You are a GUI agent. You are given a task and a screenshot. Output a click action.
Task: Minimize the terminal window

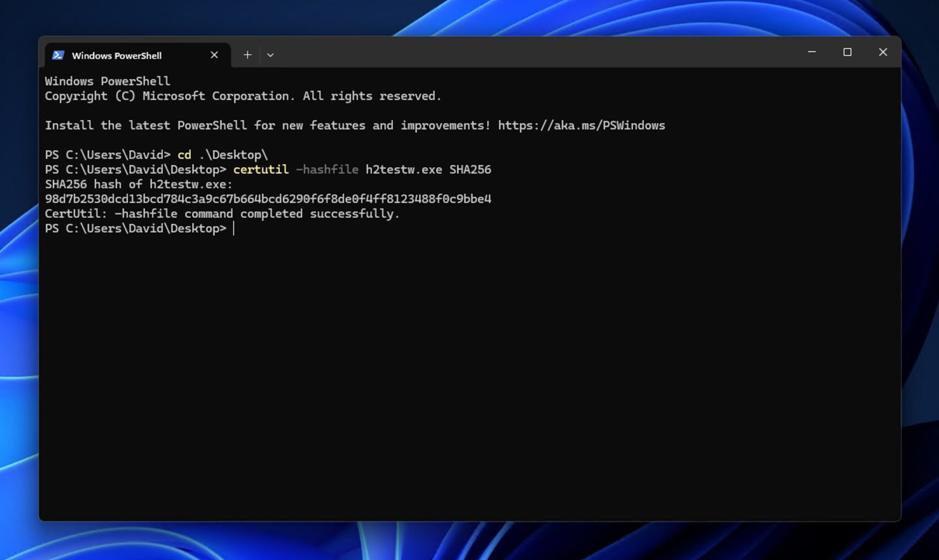(x=812, y=52)
